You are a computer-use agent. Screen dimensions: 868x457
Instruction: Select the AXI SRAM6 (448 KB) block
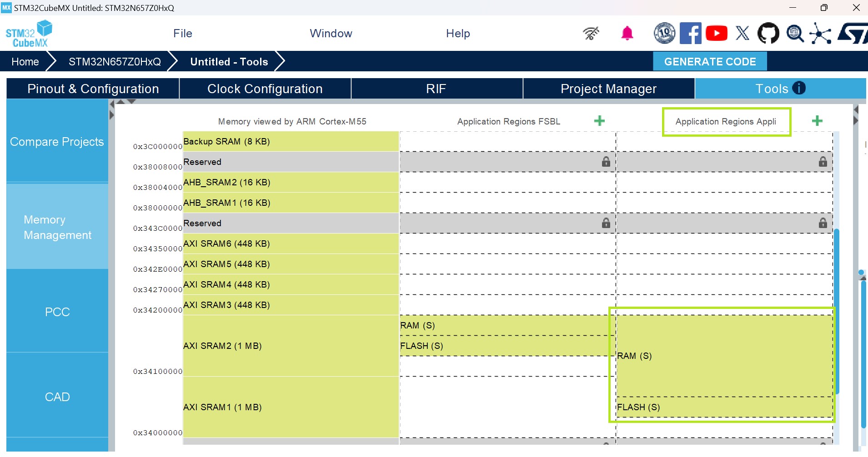coord(291,243)
